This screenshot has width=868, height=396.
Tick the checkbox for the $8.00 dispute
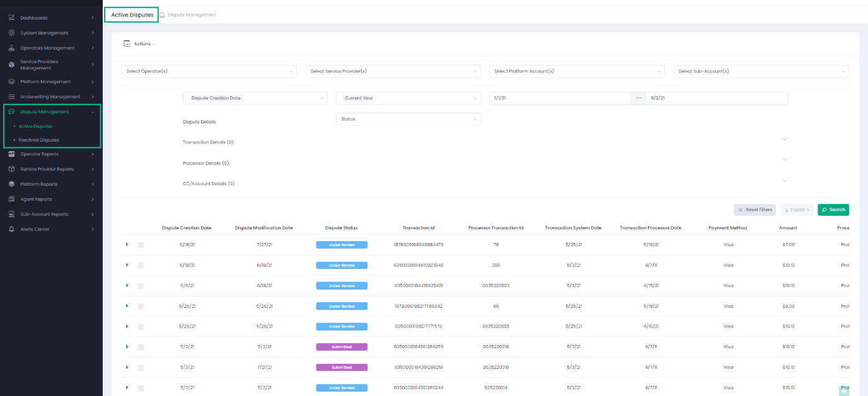[141, 307]
